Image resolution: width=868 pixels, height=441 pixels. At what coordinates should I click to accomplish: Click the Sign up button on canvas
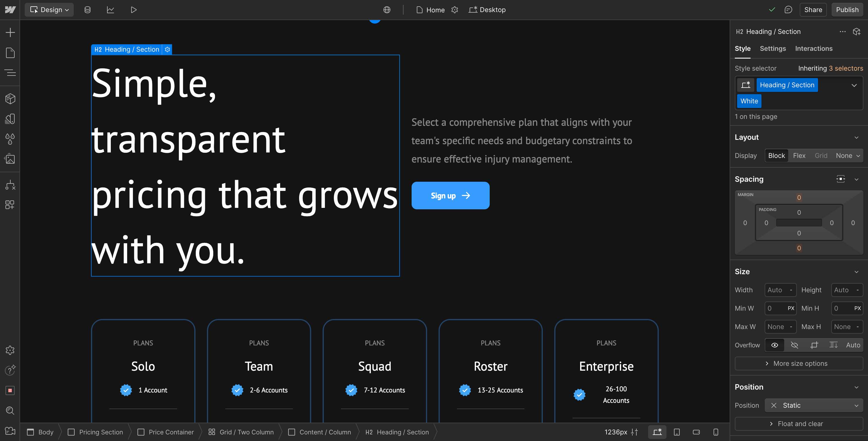click(x=450, y=196)
